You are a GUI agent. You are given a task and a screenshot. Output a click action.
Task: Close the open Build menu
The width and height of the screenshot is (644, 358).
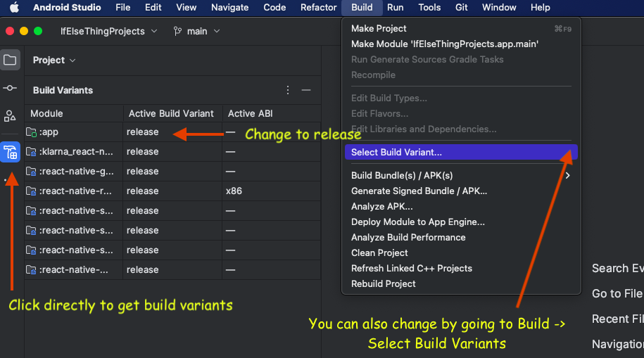point(362,8)
